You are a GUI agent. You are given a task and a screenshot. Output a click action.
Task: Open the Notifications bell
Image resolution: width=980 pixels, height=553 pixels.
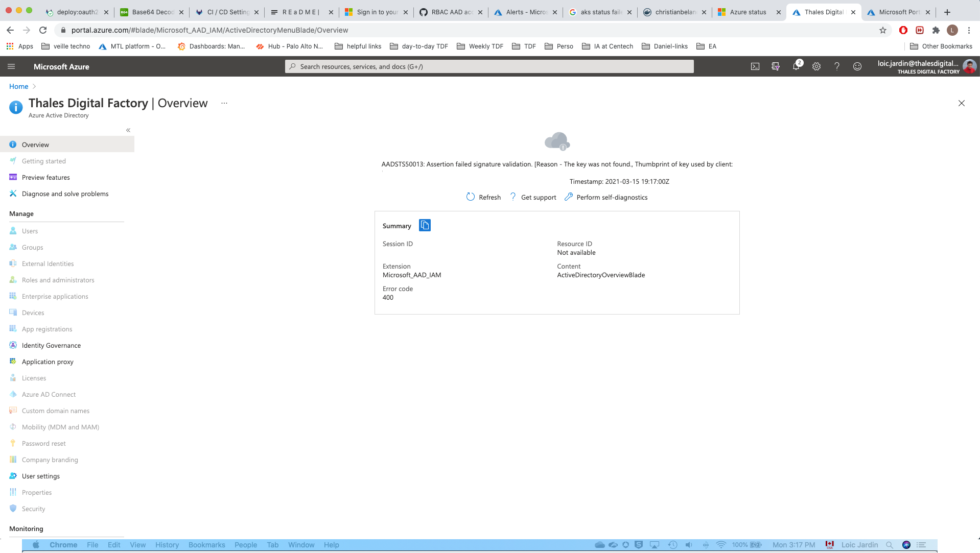coord(796,66)
